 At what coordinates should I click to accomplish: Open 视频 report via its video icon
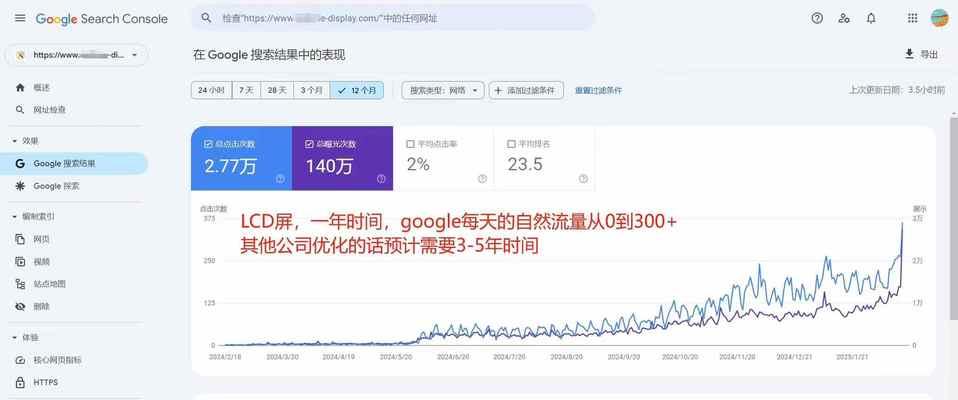tap(20, 262)
